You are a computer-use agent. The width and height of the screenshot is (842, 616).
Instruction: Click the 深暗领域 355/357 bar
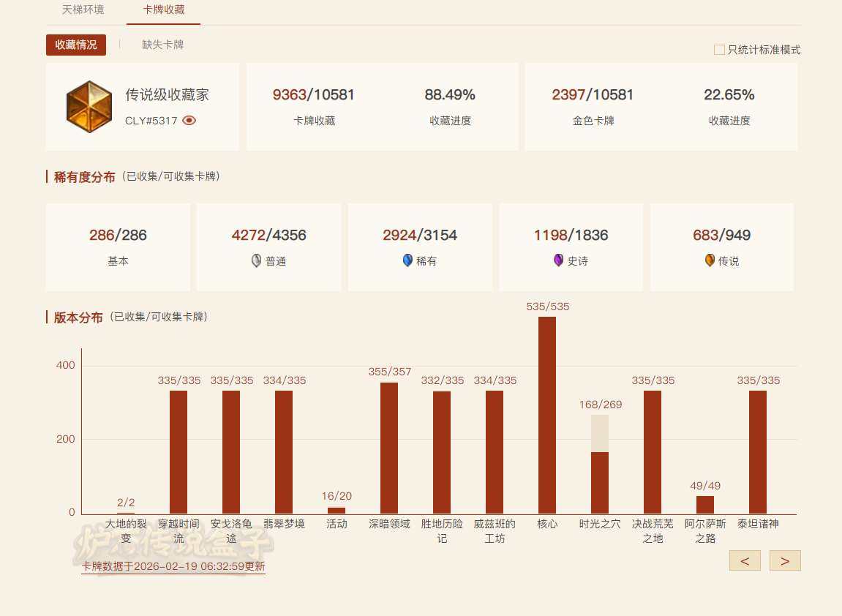click(x=389, y=448)
